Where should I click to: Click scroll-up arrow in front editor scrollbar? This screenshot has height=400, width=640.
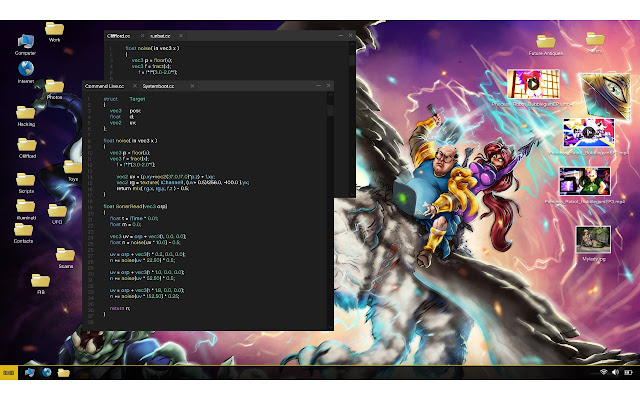330,95
